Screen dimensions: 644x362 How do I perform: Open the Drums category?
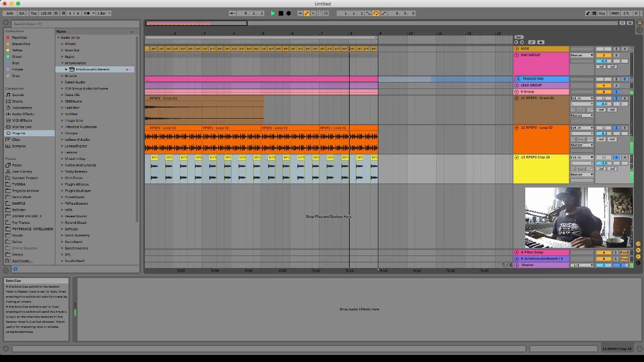pos(17,101)
